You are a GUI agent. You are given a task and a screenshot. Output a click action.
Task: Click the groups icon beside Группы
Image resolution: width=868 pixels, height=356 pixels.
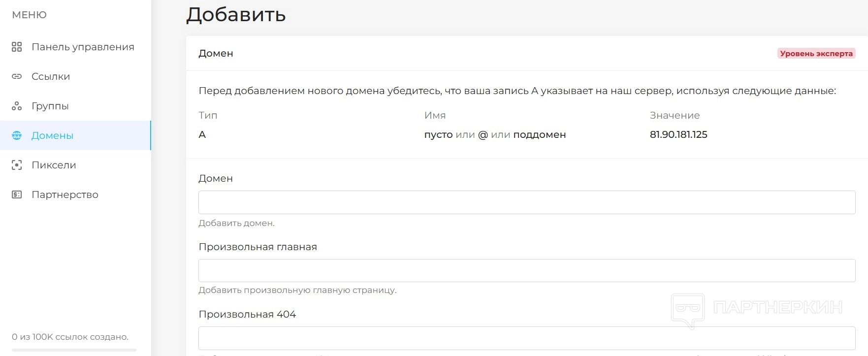(17, 106)
